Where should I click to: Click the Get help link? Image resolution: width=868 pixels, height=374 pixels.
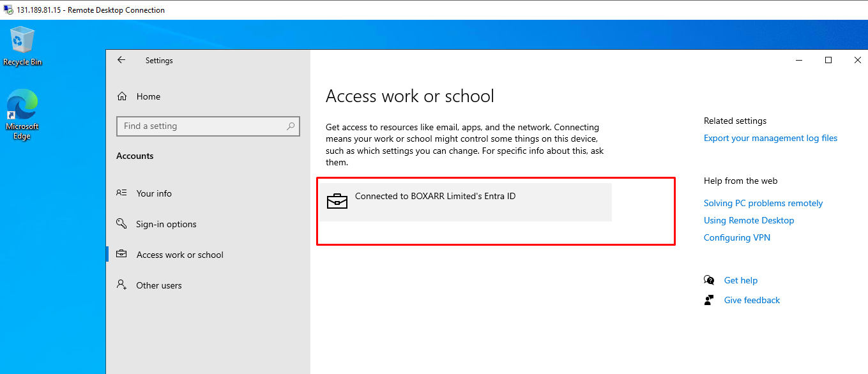[741, 280]
